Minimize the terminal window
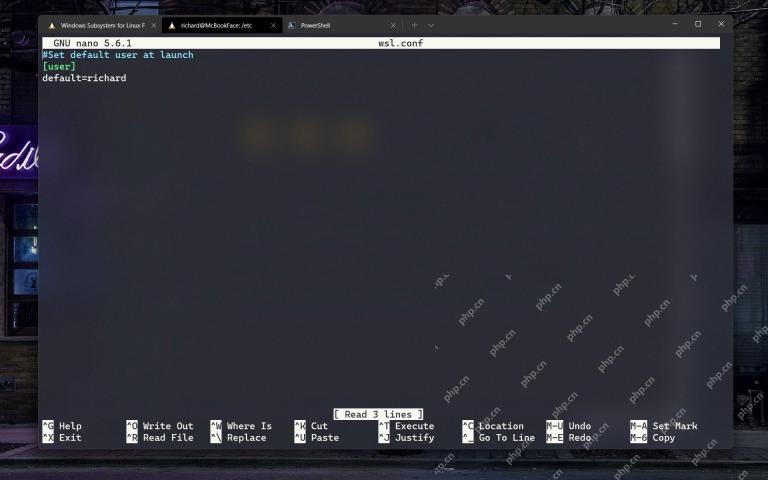768x480 pixels. [675, 24]
